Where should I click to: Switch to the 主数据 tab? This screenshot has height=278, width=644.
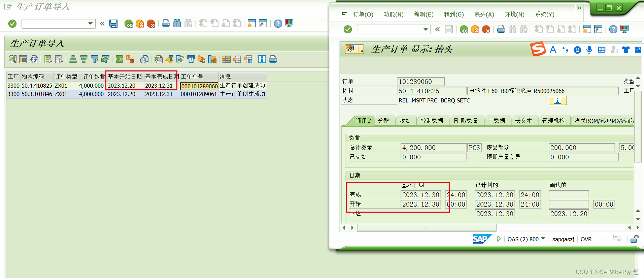click(497, 121)
